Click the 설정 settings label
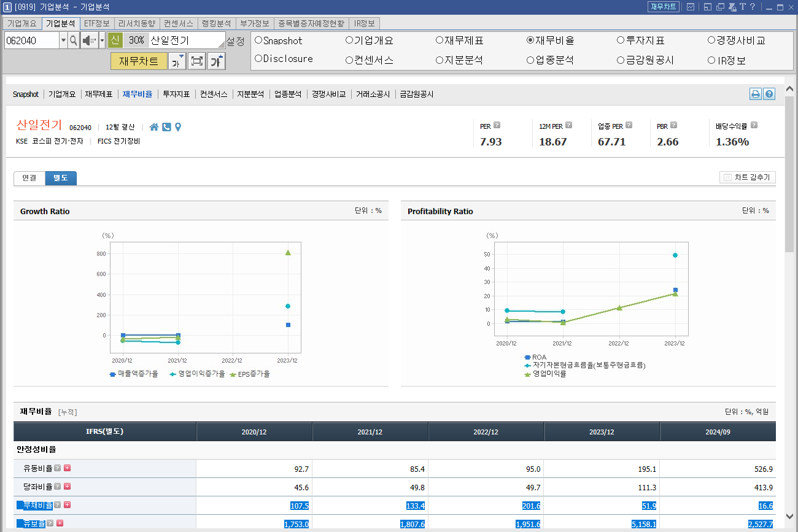 click(x=236, y=41)
